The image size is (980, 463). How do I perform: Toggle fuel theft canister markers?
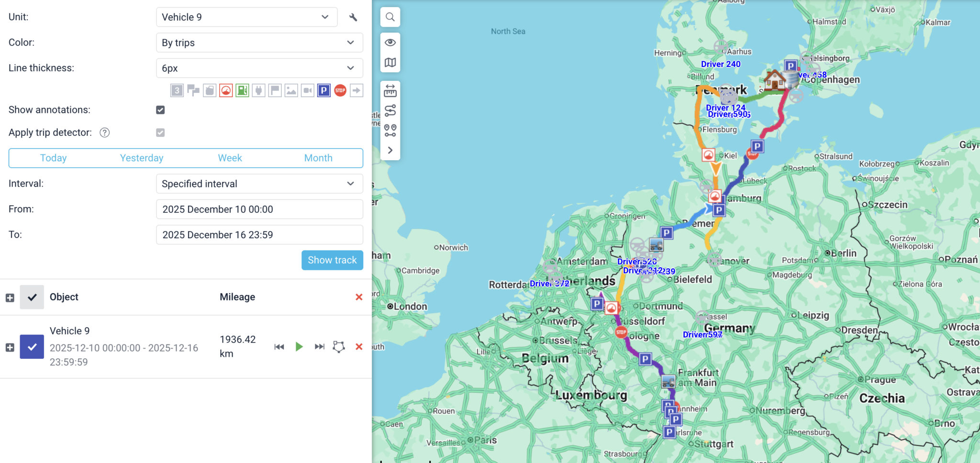[210, 90]
